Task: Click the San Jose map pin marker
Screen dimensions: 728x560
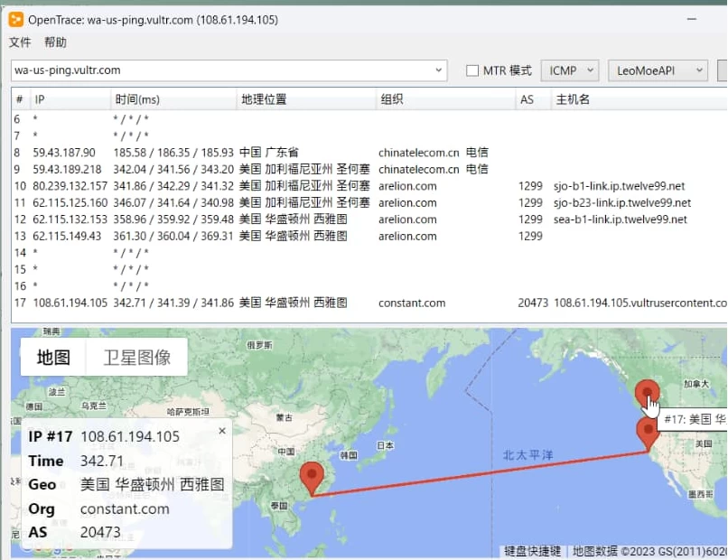Action: point(647,431)
